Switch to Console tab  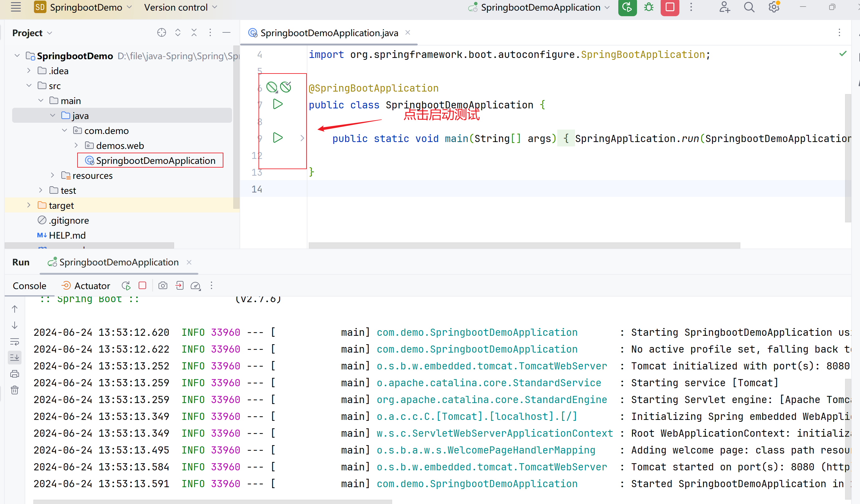click(x=29, y=286)
